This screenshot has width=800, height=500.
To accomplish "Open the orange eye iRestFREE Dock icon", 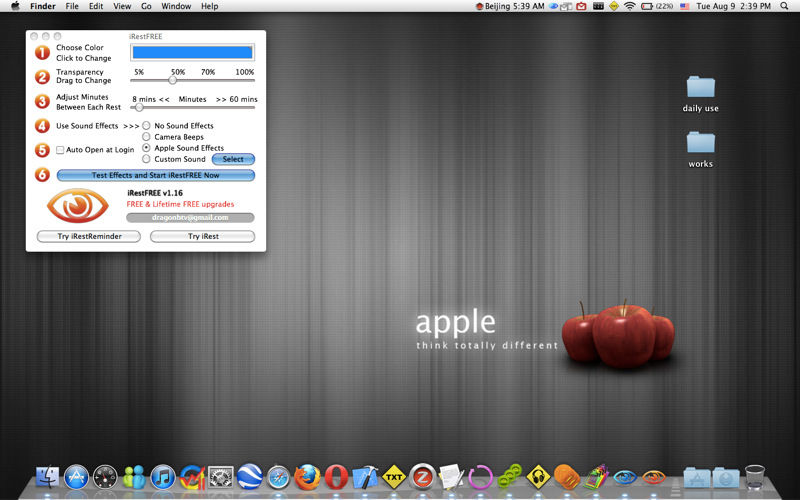I will pyautogui.click(x=654, y=478).
